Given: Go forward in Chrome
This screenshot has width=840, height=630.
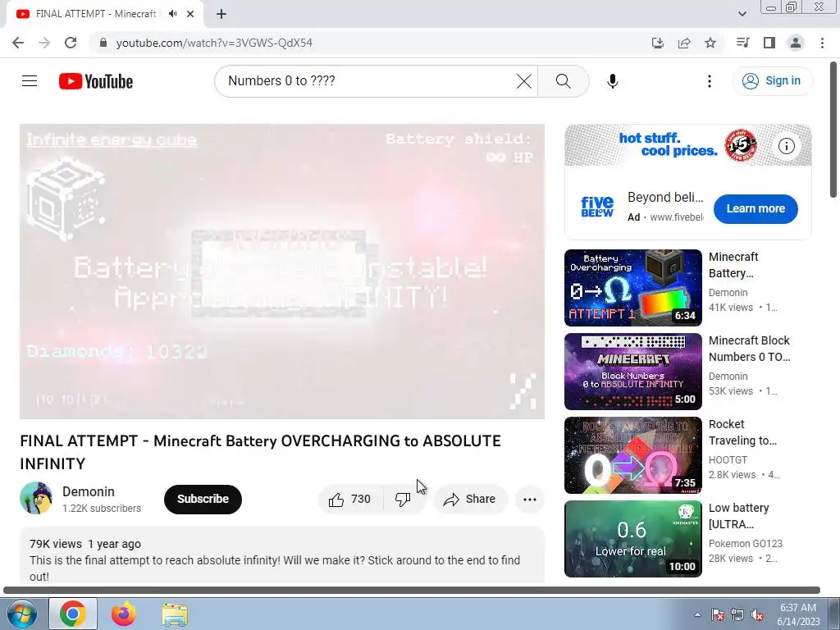Looking at the screenshot, I should (44, 43).
